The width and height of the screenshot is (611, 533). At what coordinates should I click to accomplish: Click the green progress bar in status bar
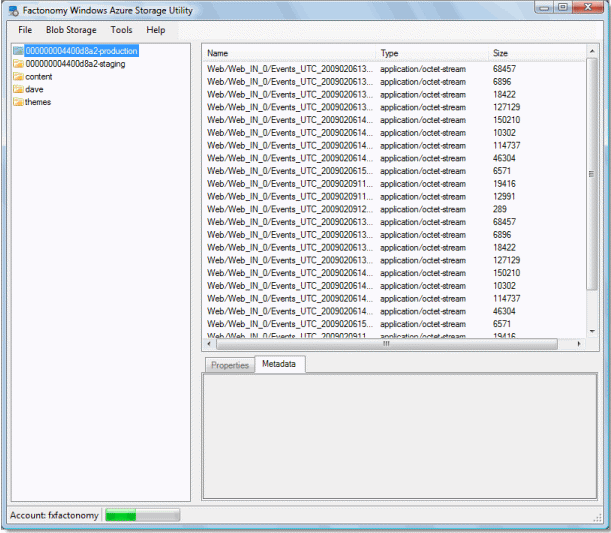[142, 515]
